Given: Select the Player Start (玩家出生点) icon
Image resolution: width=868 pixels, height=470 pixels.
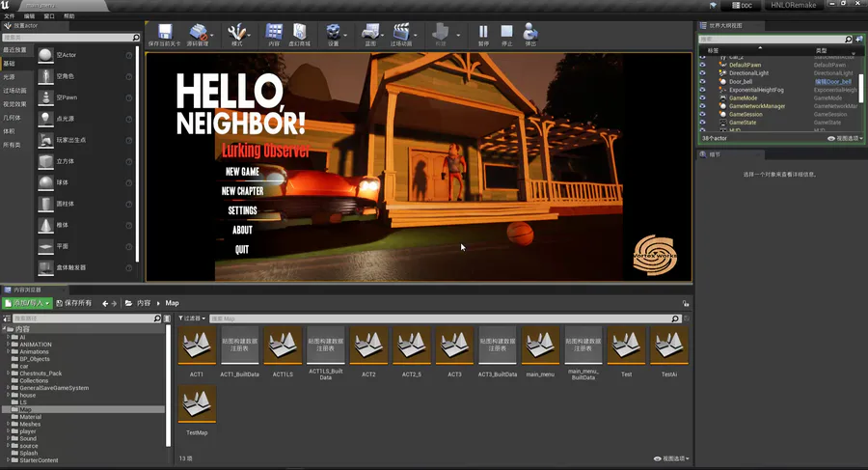Looking at the screenshot, I should tap(45, 140).
